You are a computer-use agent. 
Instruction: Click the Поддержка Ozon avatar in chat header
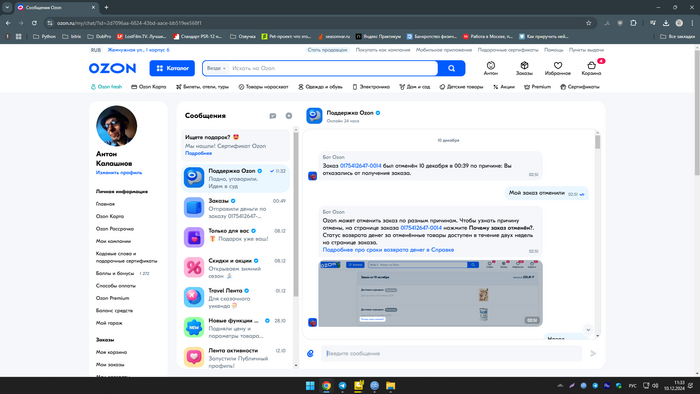[314, 116]
